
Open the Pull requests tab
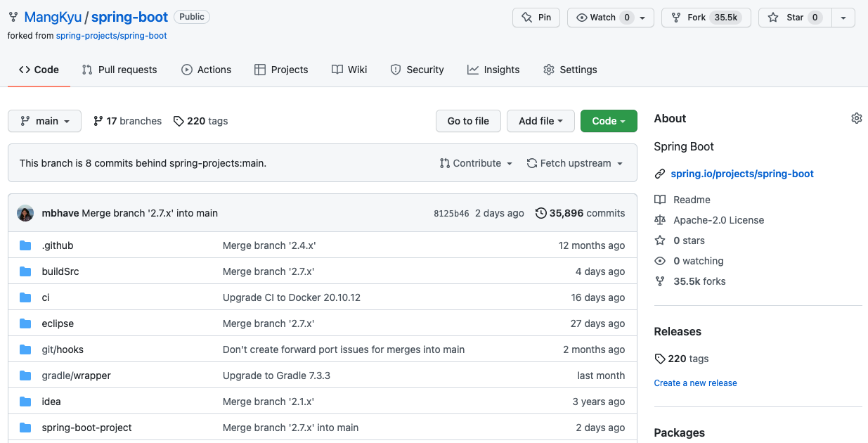tap(119, 70)
